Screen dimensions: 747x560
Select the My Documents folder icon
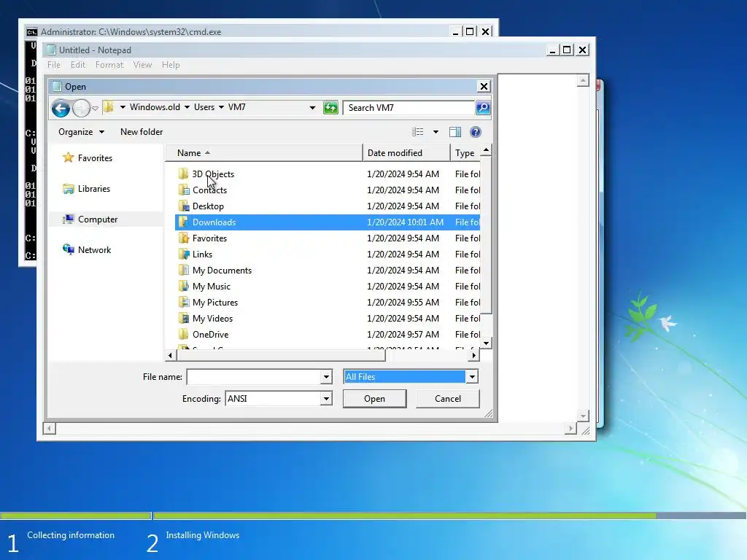click(x=183, y=271)
